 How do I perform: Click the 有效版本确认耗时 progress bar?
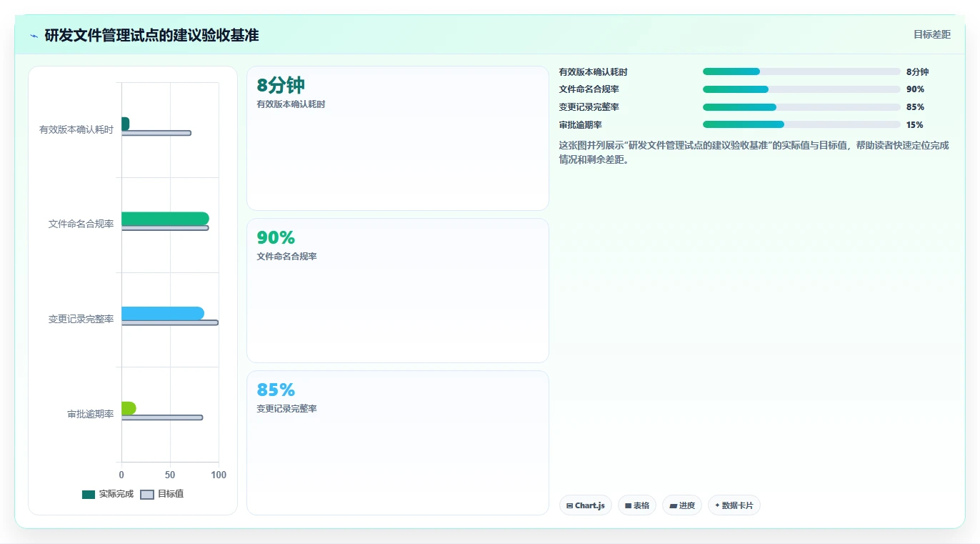(801, 71)
